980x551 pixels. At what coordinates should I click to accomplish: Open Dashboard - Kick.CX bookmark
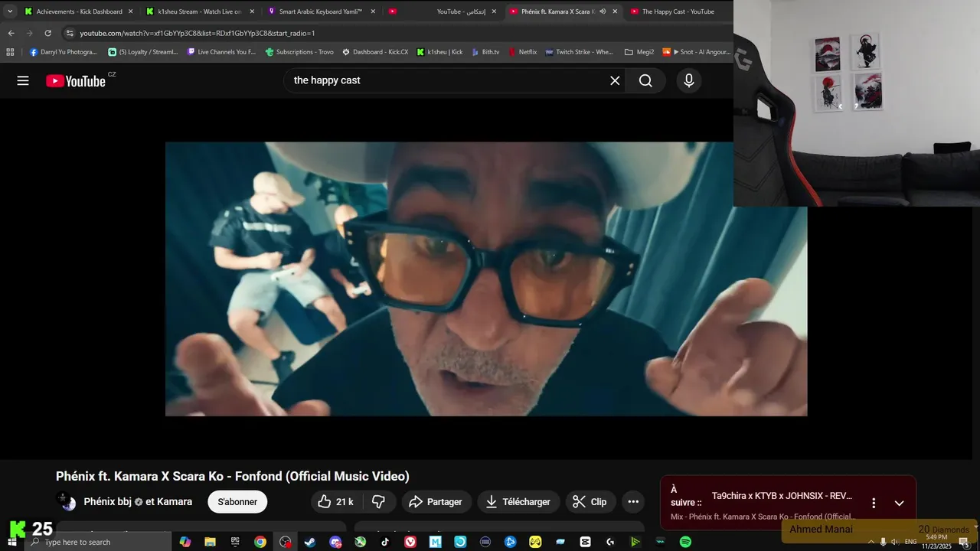click(375, 52)
